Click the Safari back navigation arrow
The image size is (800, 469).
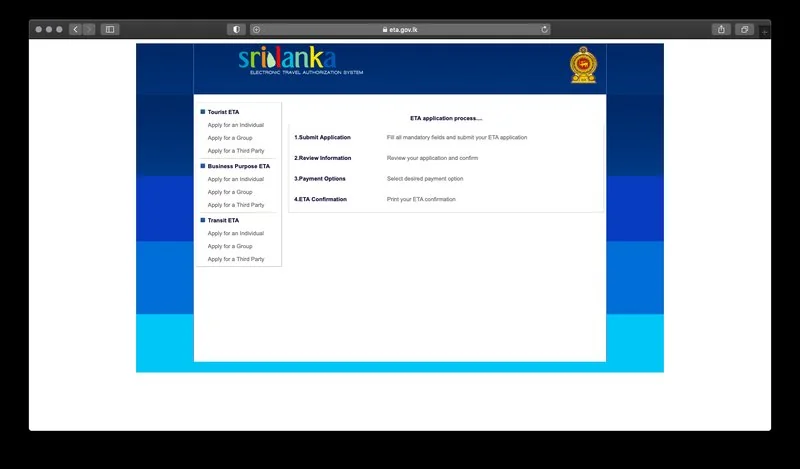click(x=75, y=30)
